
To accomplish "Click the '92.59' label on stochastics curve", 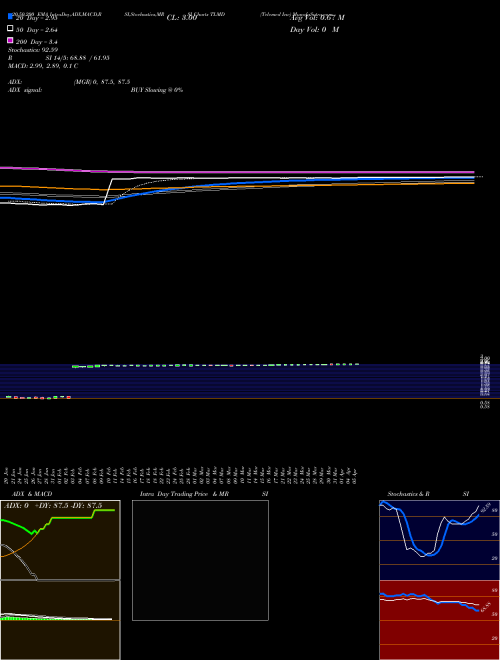I will click(485, 507).
